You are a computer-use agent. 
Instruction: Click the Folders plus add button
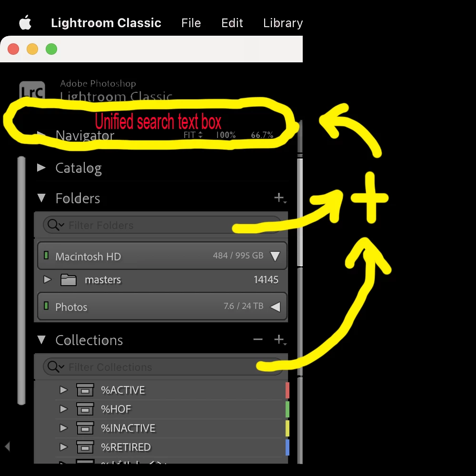coord(280,198)
